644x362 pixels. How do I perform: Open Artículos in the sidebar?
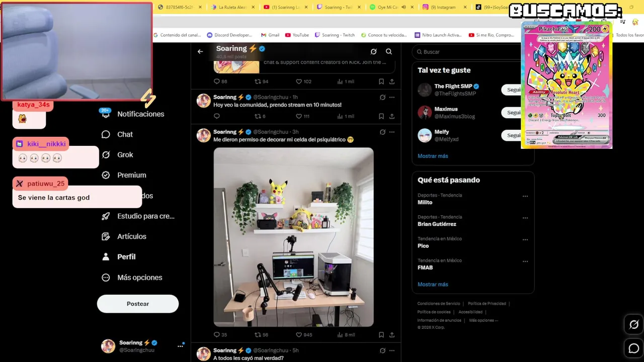pyautogui.click(x=124, y=236)
